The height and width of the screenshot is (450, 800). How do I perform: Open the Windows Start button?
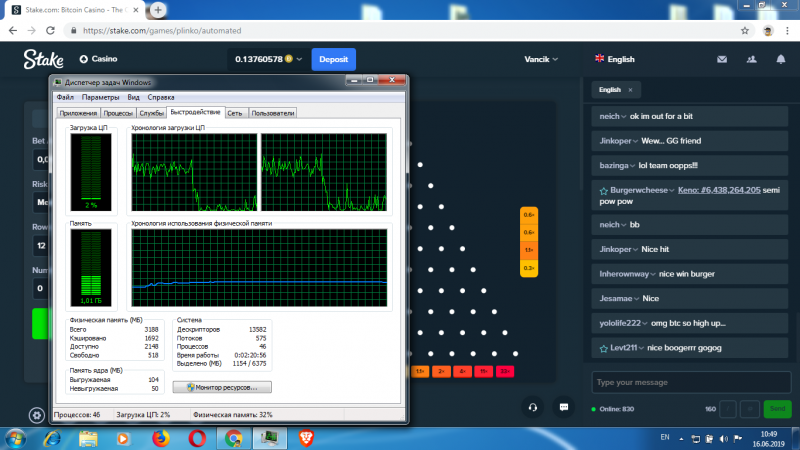[15, 439]
